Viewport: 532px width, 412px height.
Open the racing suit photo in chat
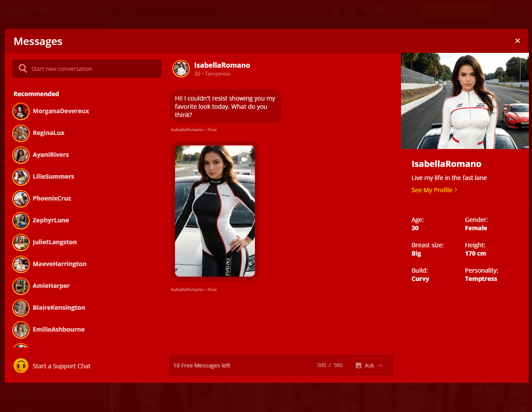coord(215,211)
